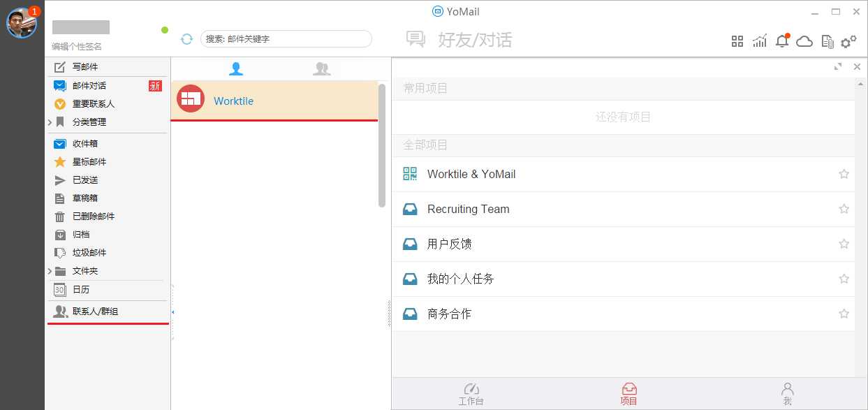
Task: Expand the 文件夹 arrow
Action: (50, 271)
